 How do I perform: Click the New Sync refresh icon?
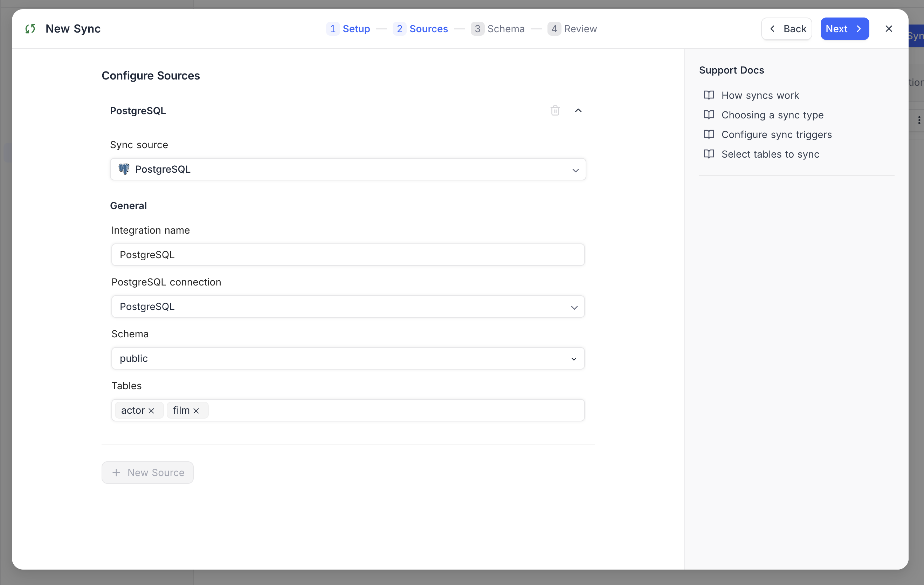[30, 29]
